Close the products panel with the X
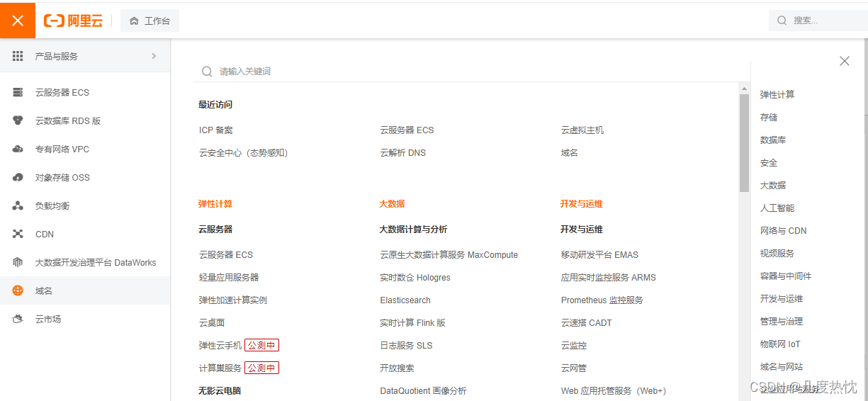Screen dimensions: 868x401 point(845,61)
